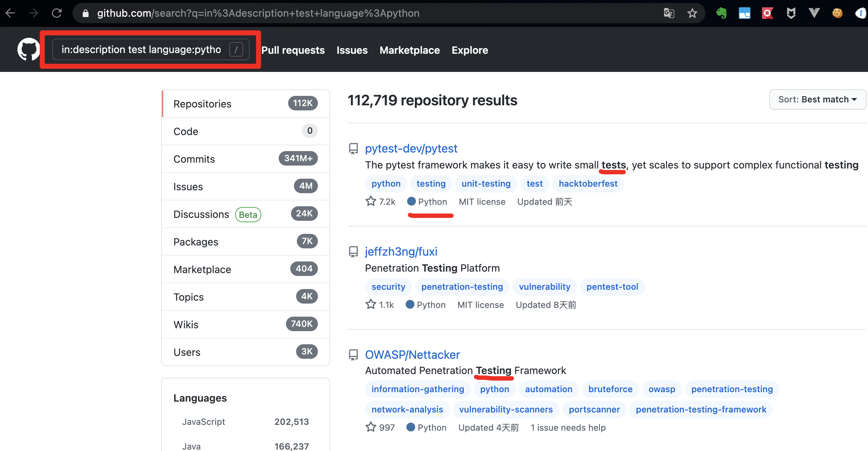
Task: Bookmark page with the star icon
Action: pos(692,13)
